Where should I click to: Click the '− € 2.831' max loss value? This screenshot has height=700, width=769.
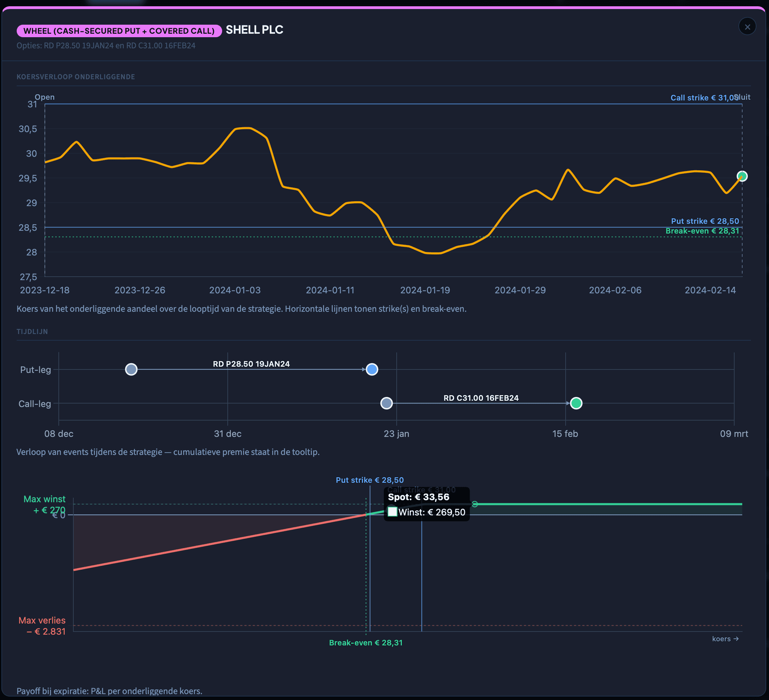46,632
